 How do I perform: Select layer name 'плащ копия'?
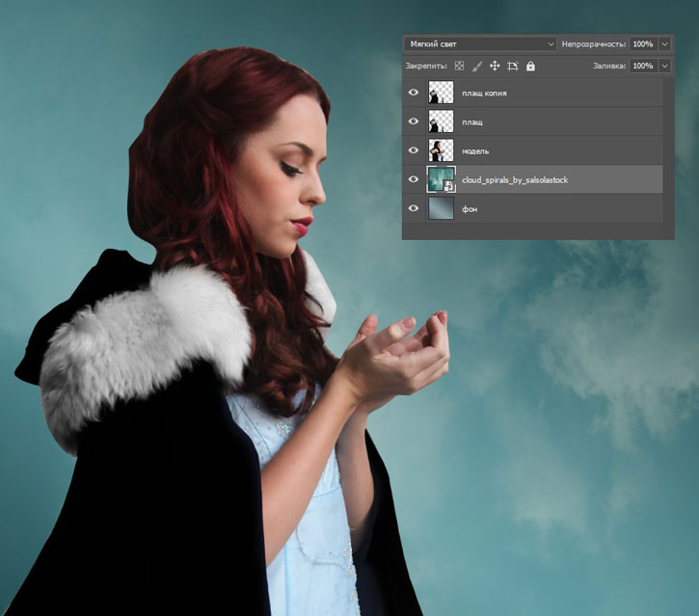(484, 94)
